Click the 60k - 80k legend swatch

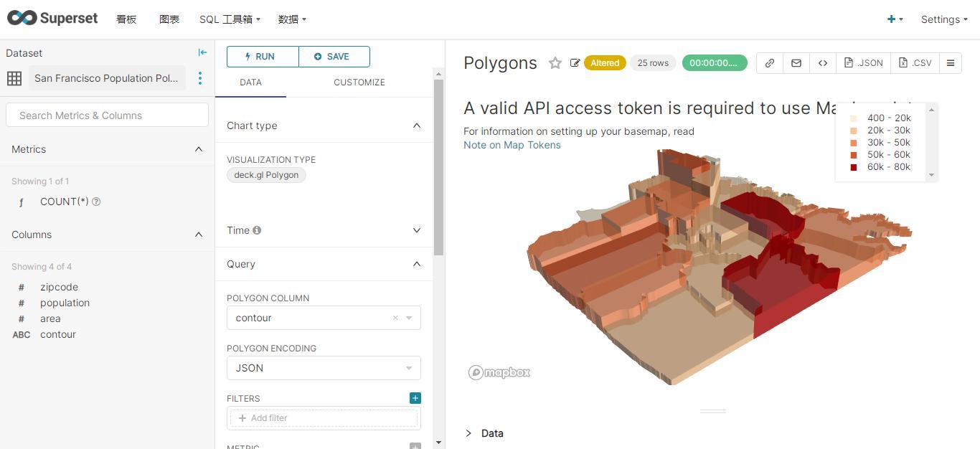click(854, 167)
